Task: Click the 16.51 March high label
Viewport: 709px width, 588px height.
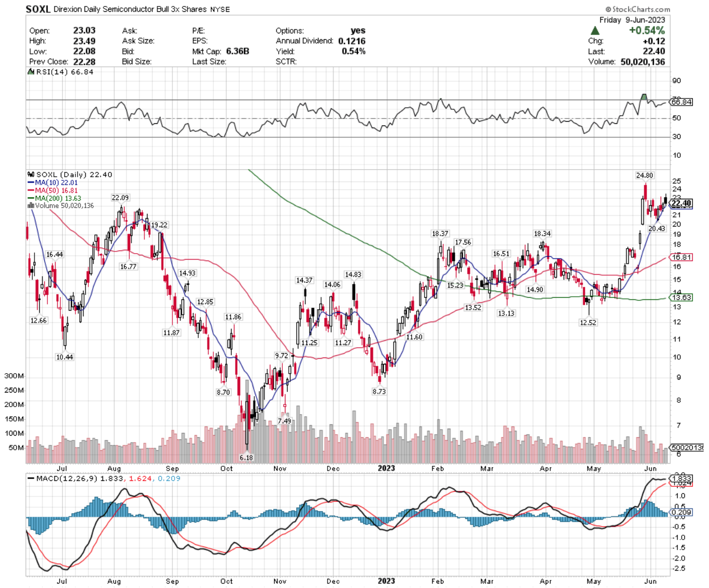Action: click(x=501, y=254)
